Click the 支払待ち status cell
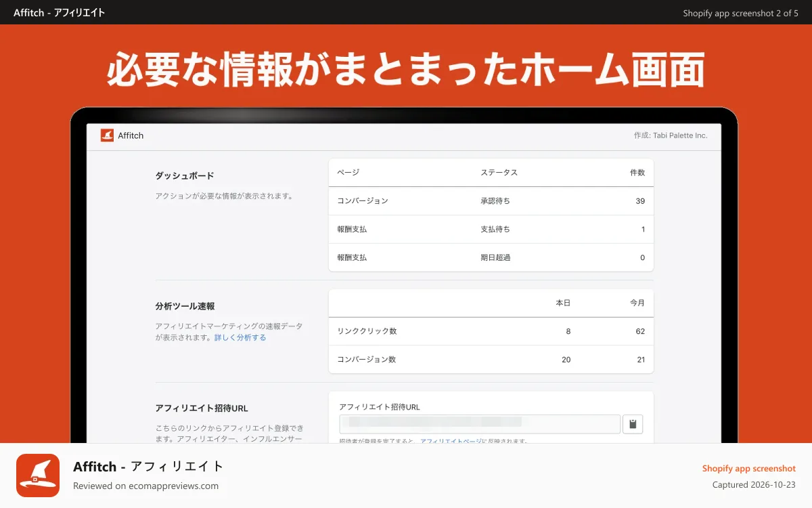The width and height of the screenshot is (812, 508). (x=495, y=230)
